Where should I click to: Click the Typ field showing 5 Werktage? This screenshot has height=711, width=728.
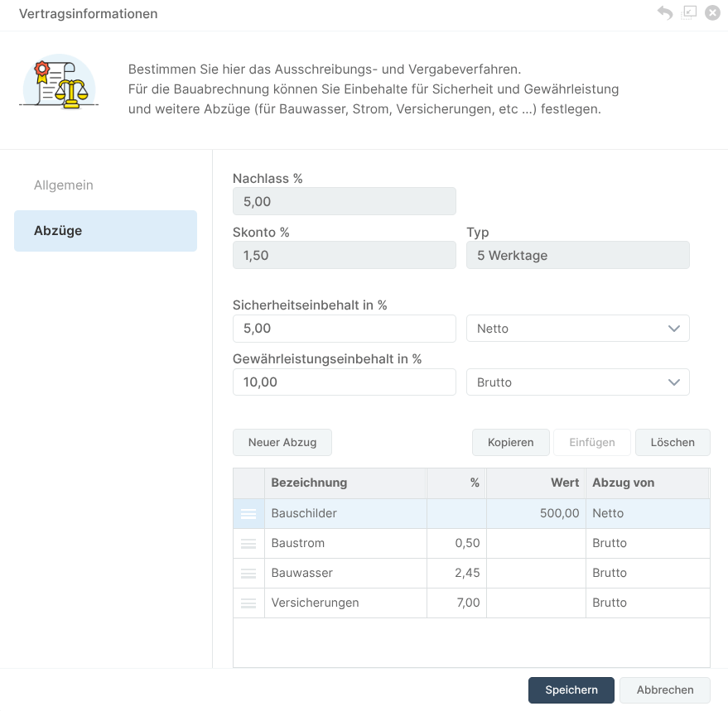click(x=577, y=255)
